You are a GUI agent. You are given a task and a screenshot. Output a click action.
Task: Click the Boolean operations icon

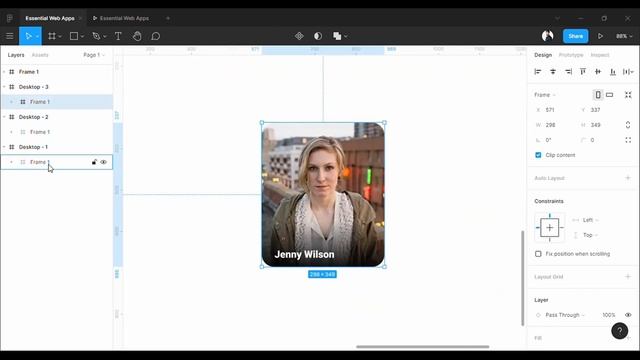337,36
